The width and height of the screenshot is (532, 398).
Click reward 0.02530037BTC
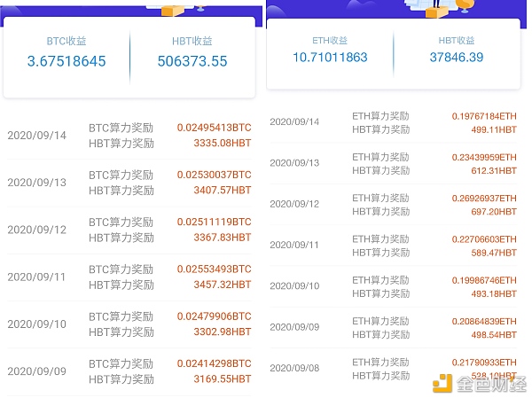click(214, 175)
